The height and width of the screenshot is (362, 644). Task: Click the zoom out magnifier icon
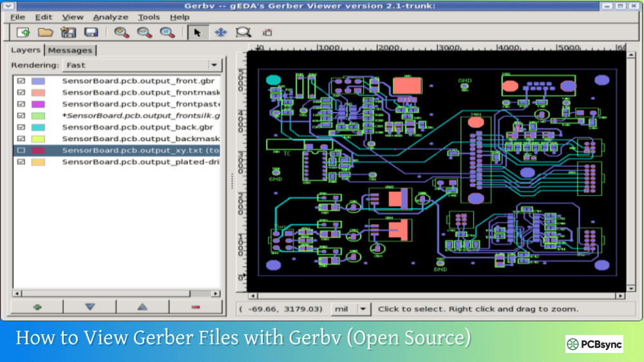click(x=144, y=32)
